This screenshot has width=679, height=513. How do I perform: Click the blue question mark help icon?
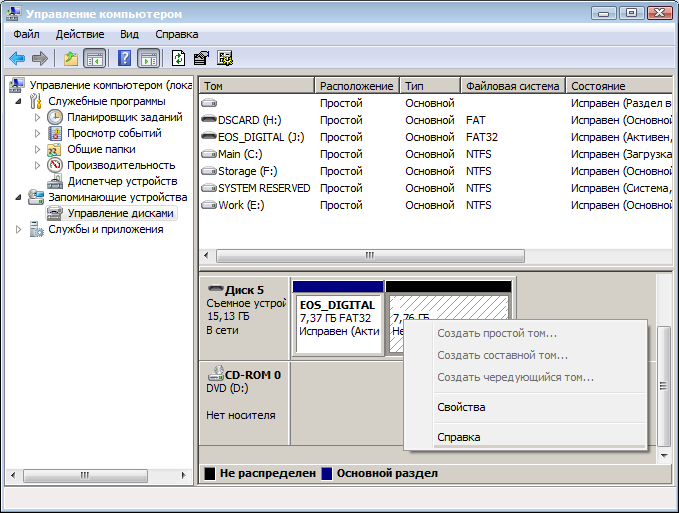[125, 58]
